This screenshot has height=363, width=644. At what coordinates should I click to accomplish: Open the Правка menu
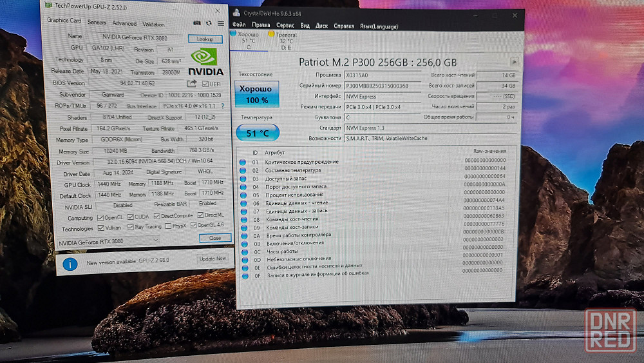click(x=261, y=25)
